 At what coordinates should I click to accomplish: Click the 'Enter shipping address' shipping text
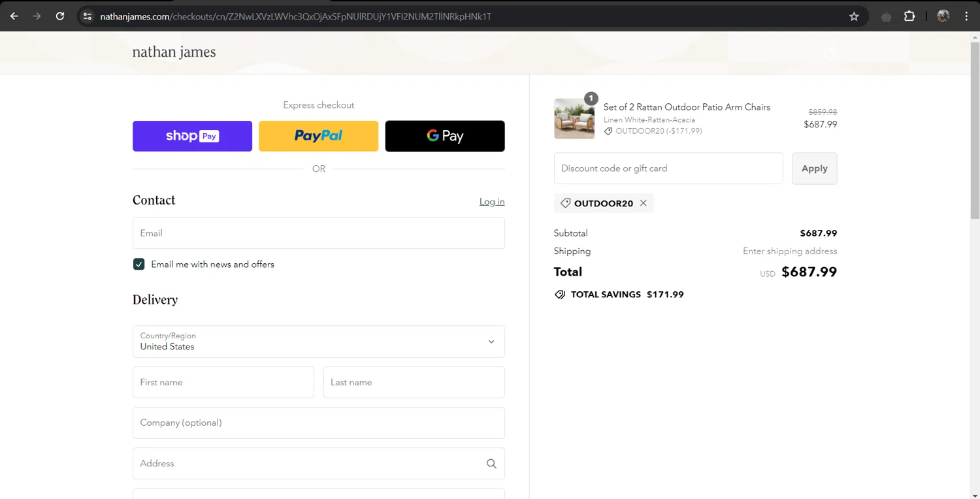pyautogui.click(x=790, y=251)
